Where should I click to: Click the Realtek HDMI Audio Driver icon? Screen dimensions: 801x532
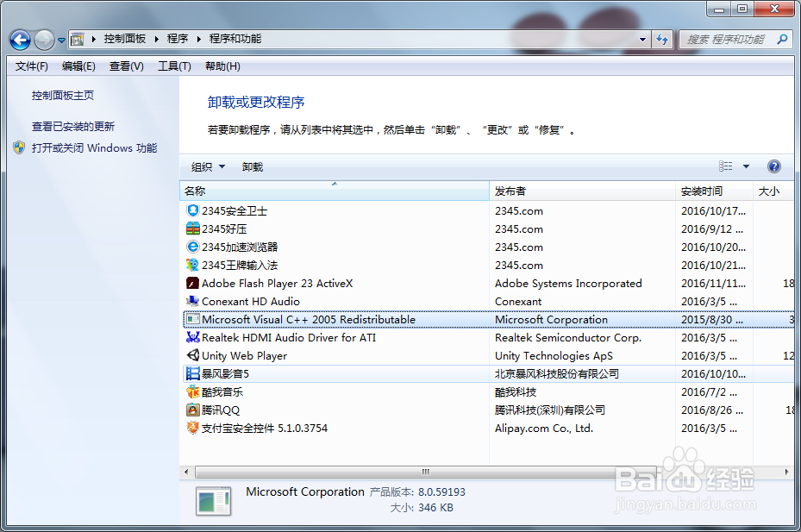pyautogui.click(x=192, y=337)
